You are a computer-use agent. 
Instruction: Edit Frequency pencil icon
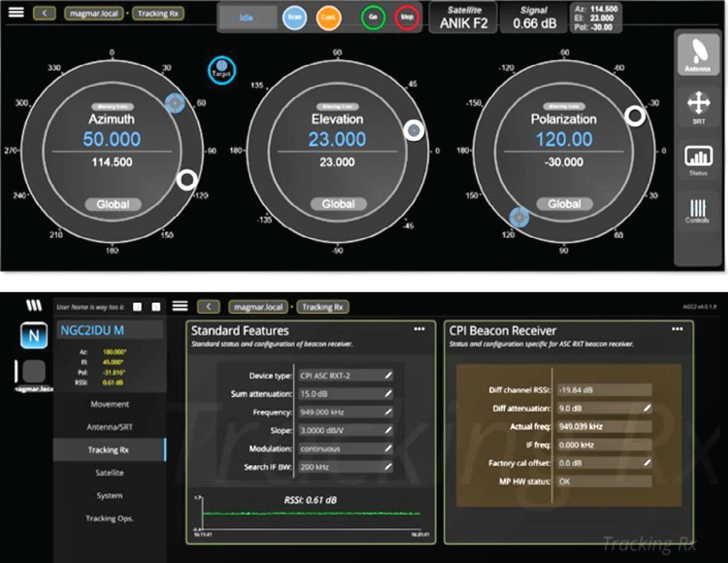(x=388, y=411)
